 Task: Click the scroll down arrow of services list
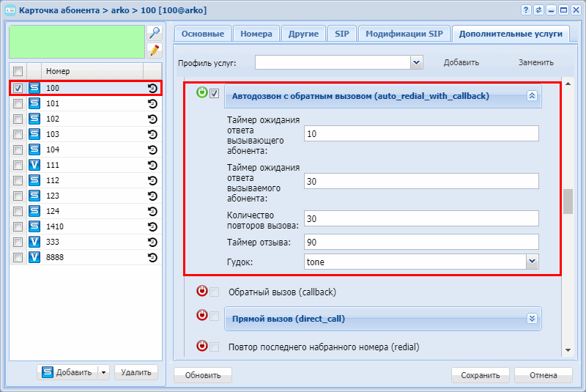pyautogui.click(x=568, y=350)
